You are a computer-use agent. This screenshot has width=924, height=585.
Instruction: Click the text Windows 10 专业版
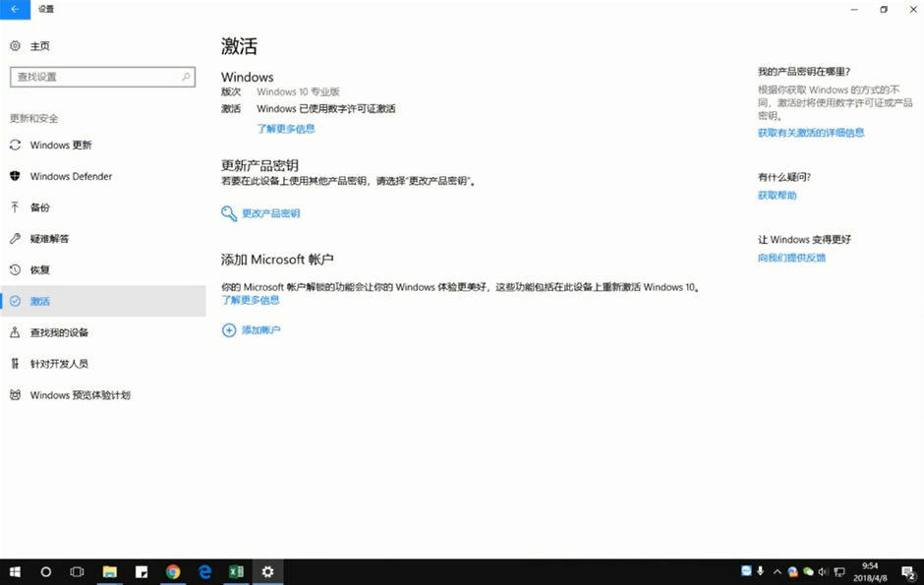[298, 91]
